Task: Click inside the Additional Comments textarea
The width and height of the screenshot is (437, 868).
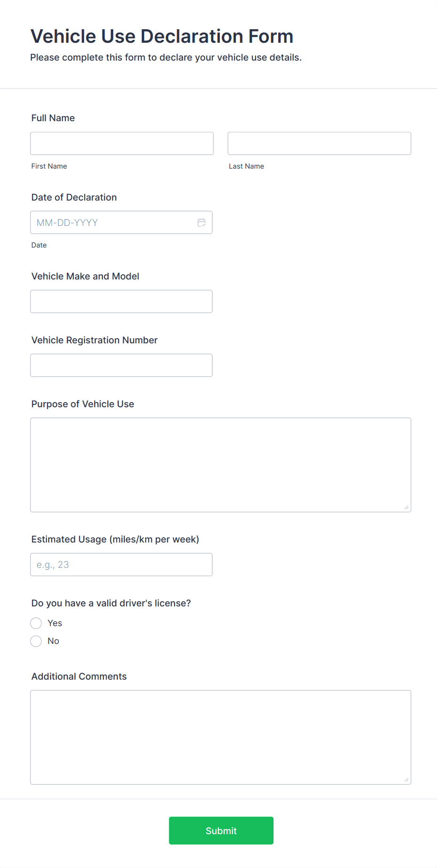Action: tap(220, 735)
